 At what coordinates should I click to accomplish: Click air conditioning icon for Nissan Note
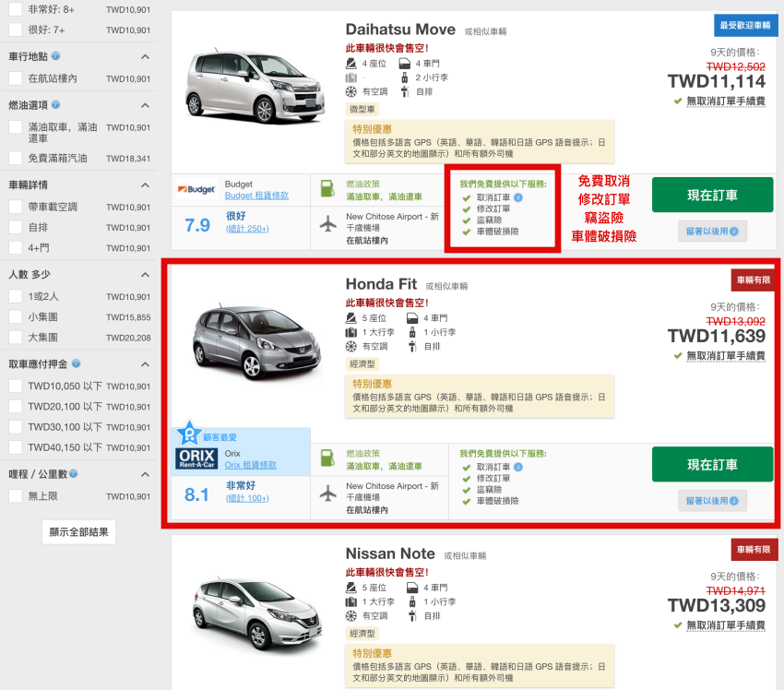pyautogui.click(x=351, y=615)
